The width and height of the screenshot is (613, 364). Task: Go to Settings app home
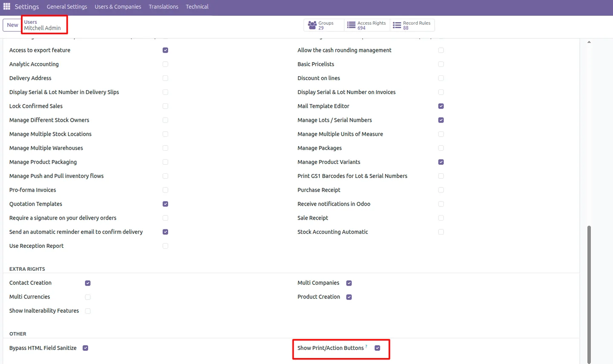(27, 7)
